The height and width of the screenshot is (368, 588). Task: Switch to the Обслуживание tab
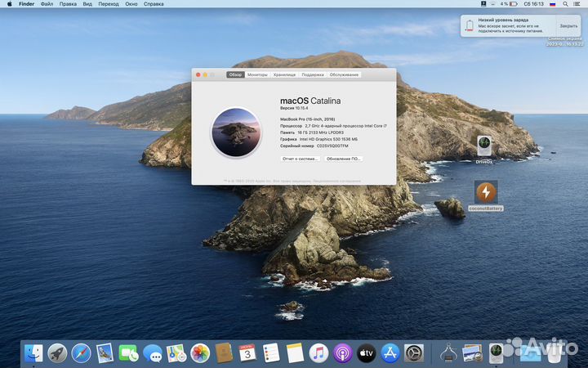pyautogui.click(x=344, y=74)
